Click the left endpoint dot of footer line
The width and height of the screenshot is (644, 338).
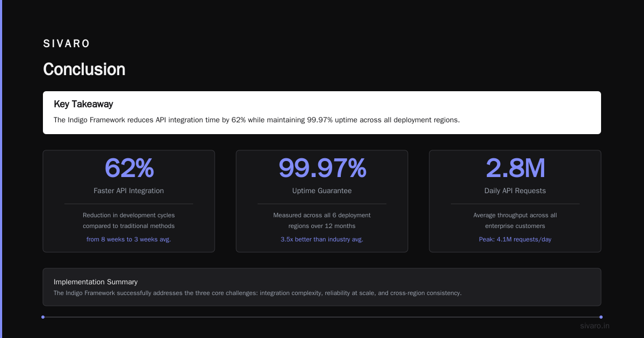tap(43, 317)
